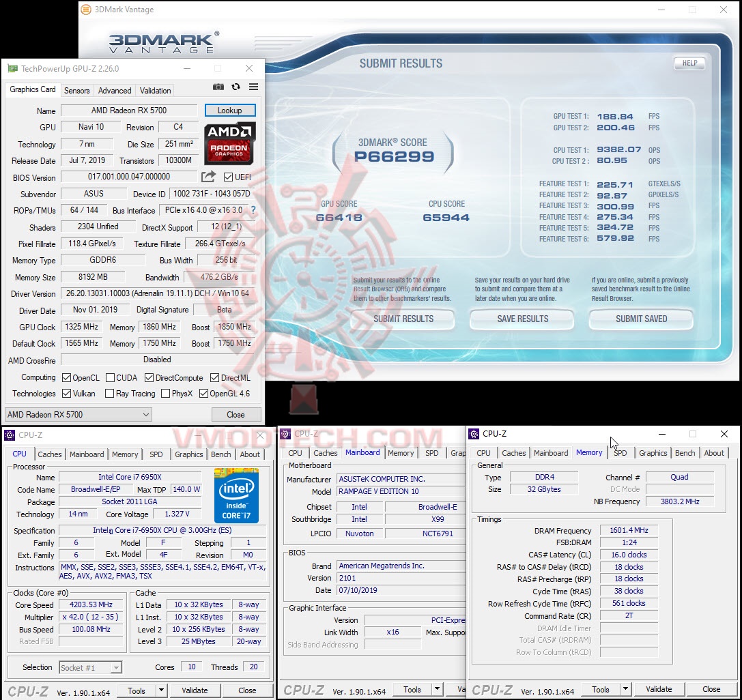Toggle the Vulkan checkbox

[x=67, y=394]
